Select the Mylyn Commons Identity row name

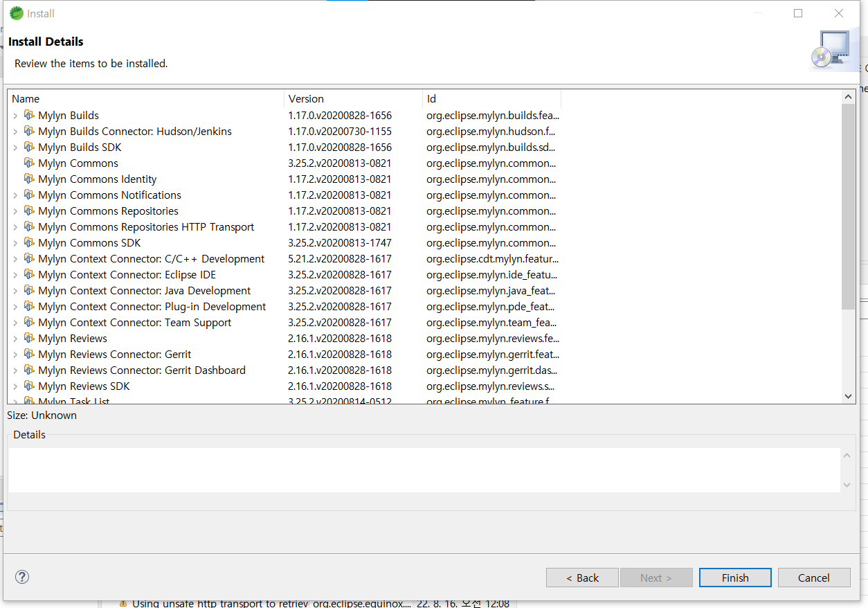pyautogui.click(x=98, y=179)
